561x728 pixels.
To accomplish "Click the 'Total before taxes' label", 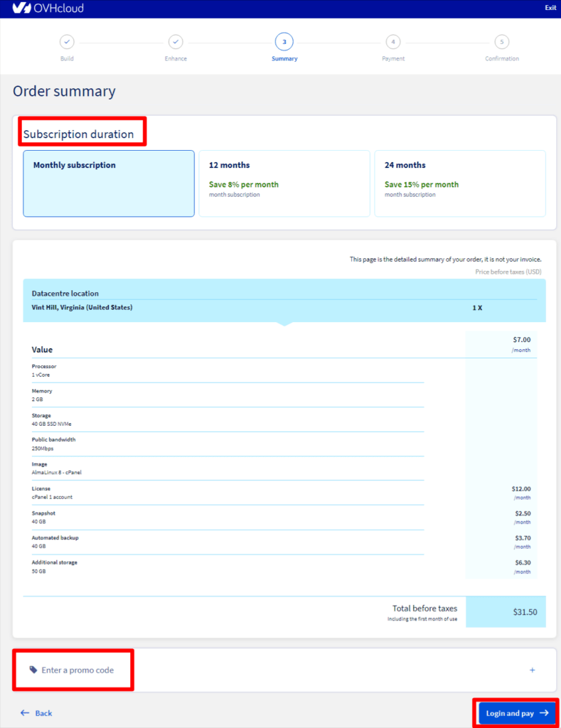I will coord(424,609).
